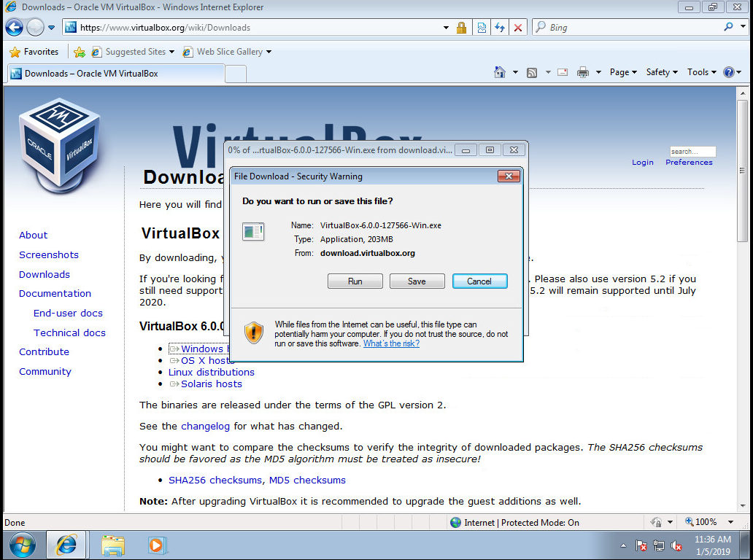Viewport: 753px width, 560px height.
Task: Click the page vertical scrollbar thumb
Action: [x=743, y=171]
